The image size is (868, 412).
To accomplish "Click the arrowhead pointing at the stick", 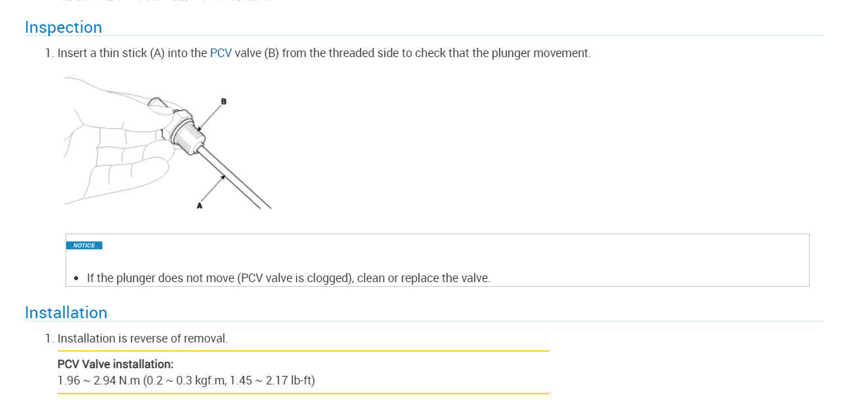I will (x=223, y=176).
